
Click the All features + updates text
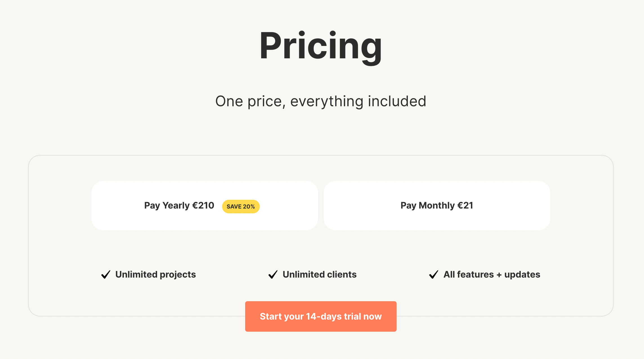coord(492,274)
